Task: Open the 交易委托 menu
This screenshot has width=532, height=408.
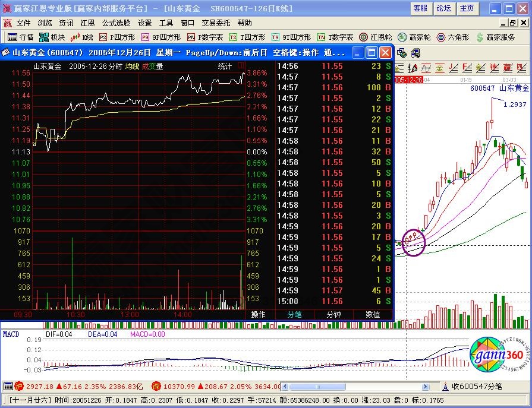Action: tap(216, 23)
